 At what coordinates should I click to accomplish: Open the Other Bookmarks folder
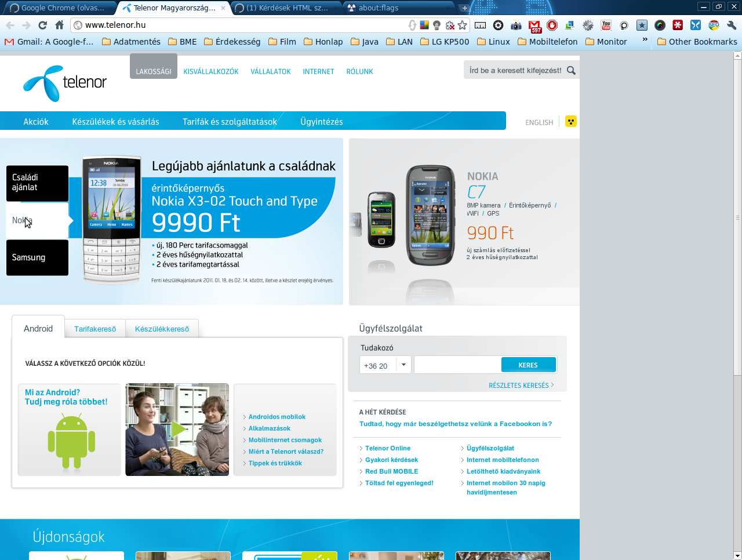tap(697, 42)
